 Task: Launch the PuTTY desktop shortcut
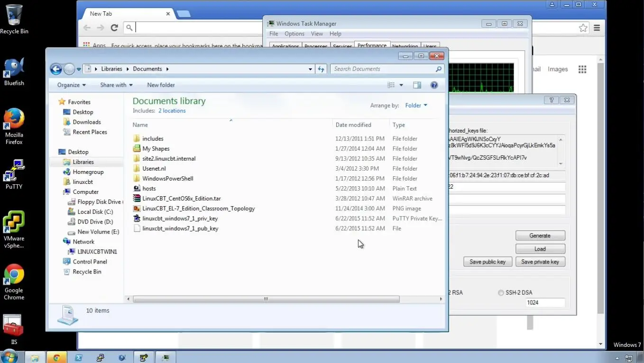(14, 174)
